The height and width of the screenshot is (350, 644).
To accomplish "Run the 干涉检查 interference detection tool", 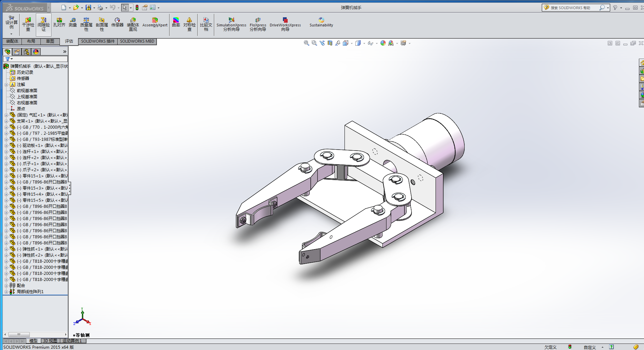I will [28, 24].
